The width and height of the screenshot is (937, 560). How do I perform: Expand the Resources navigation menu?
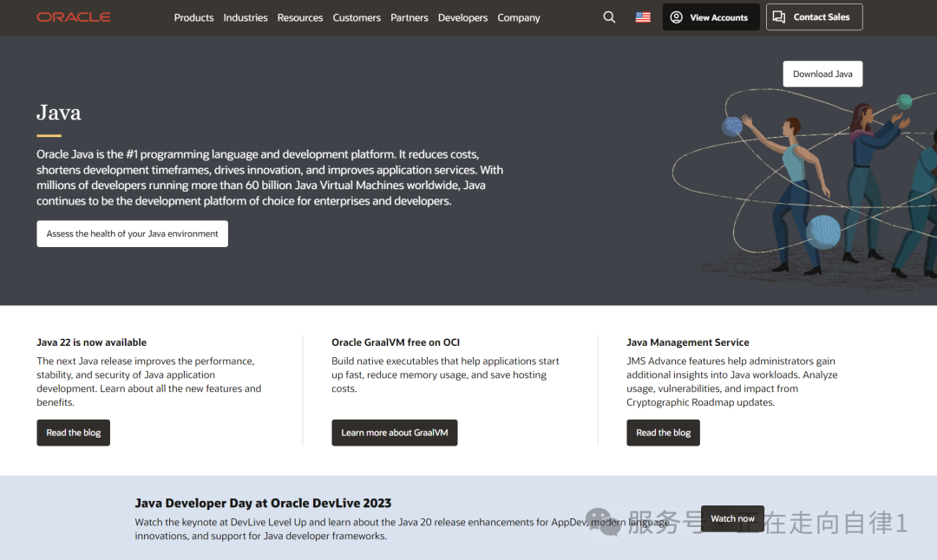300,18
